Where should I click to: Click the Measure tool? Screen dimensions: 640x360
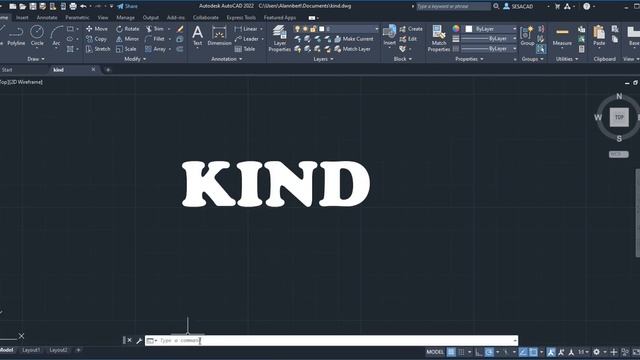pos(562,36)
